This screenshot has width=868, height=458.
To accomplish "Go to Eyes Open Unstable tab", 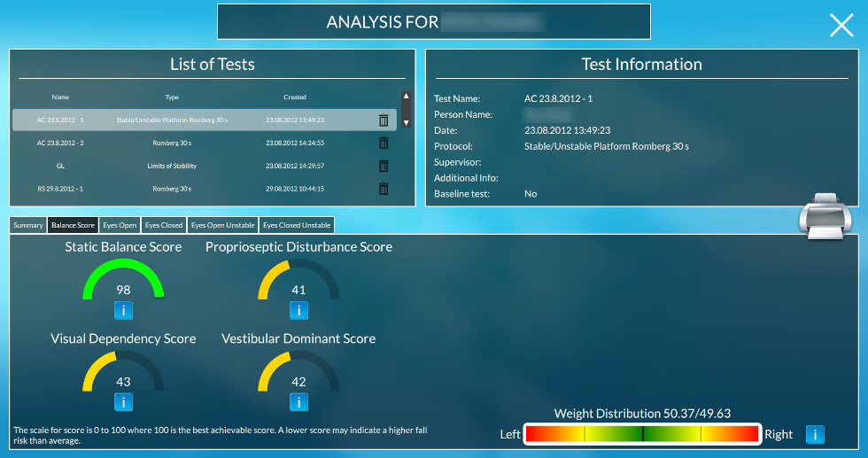I will [223, 226].
